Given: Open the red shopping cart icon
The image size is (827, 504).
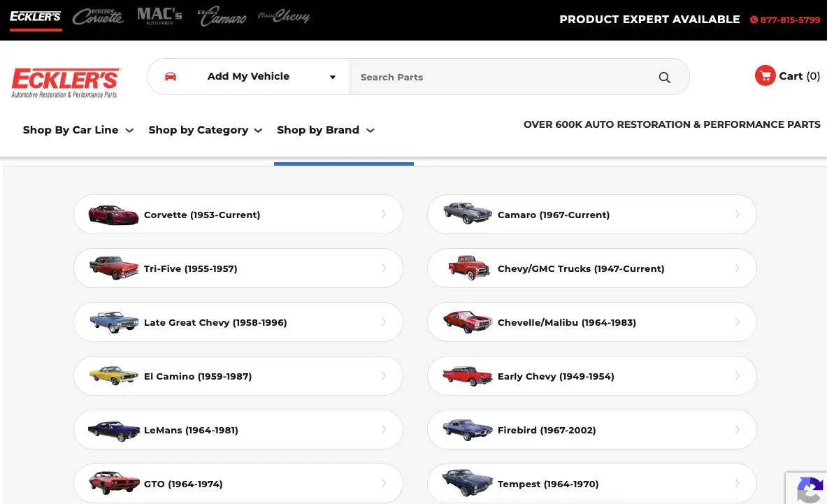Looking at the screenshot, I should pos(765,75).
